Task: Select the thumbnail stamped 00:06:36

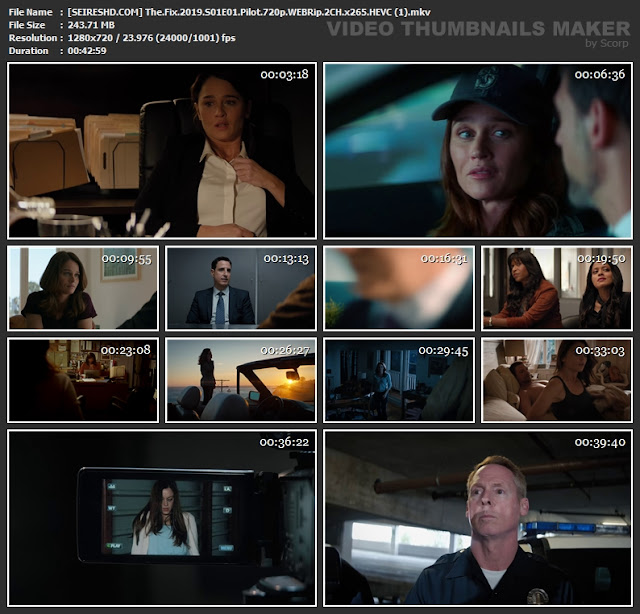Action: click(x=478, y=151)
